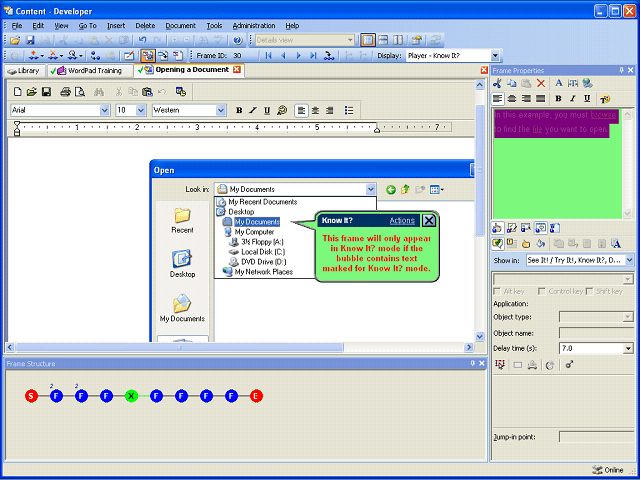Align bubble text right in Frame Properties
This screenshot has width=640, height=480.
526,99
